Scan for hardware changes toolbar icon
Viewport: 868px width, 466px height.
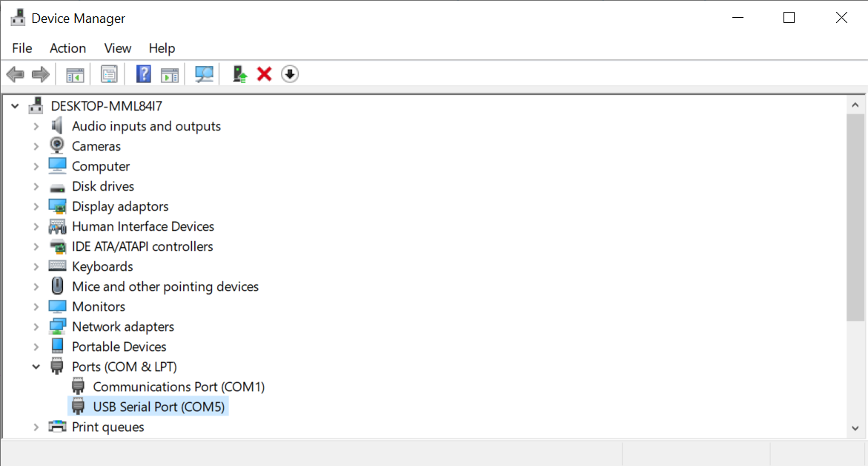[205, 74]
